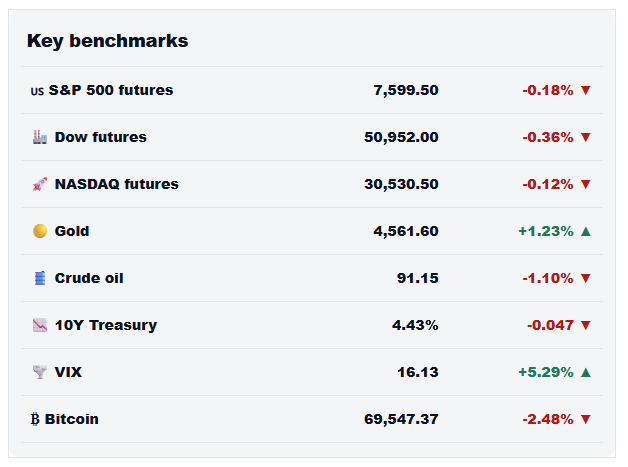628x467 pixels.
Task: Select the NASDAQ futures label
Action: (117, 184)
